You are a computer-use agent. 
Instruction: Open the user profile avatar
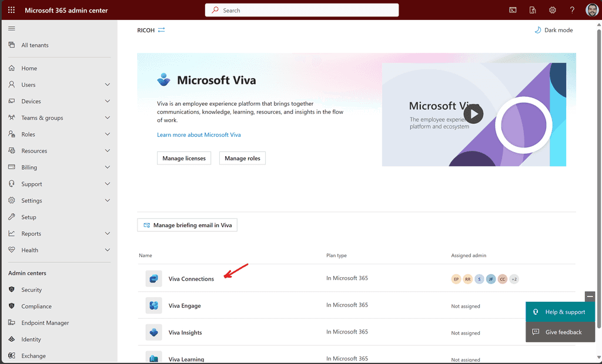click(x=592, y=10)
